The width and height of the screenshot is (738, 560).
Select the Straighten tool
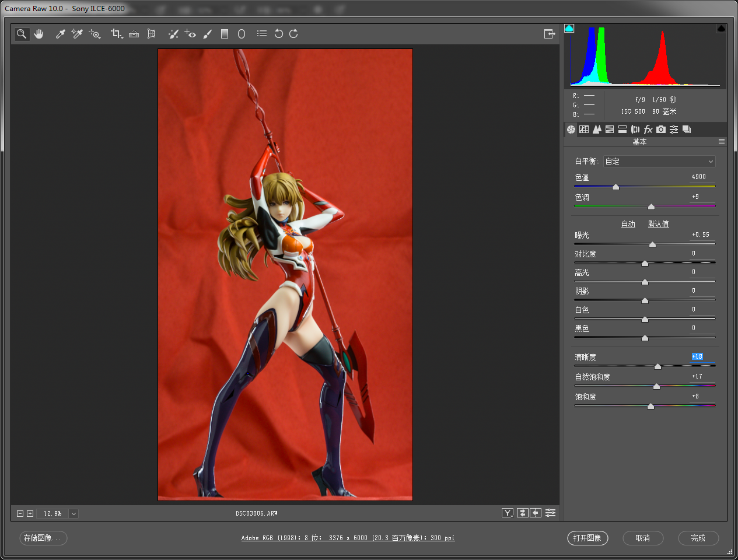pyautogui.click(x=134, y=34)
